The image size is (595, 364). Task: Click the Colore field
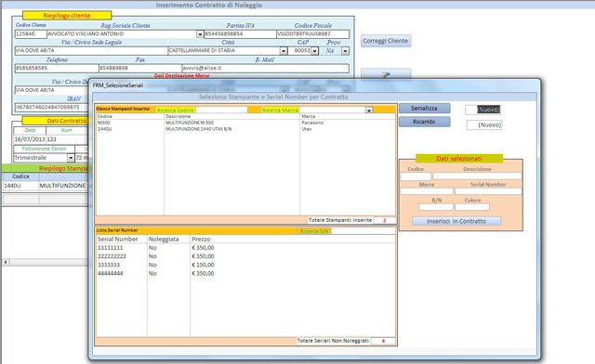click(472, 207)
